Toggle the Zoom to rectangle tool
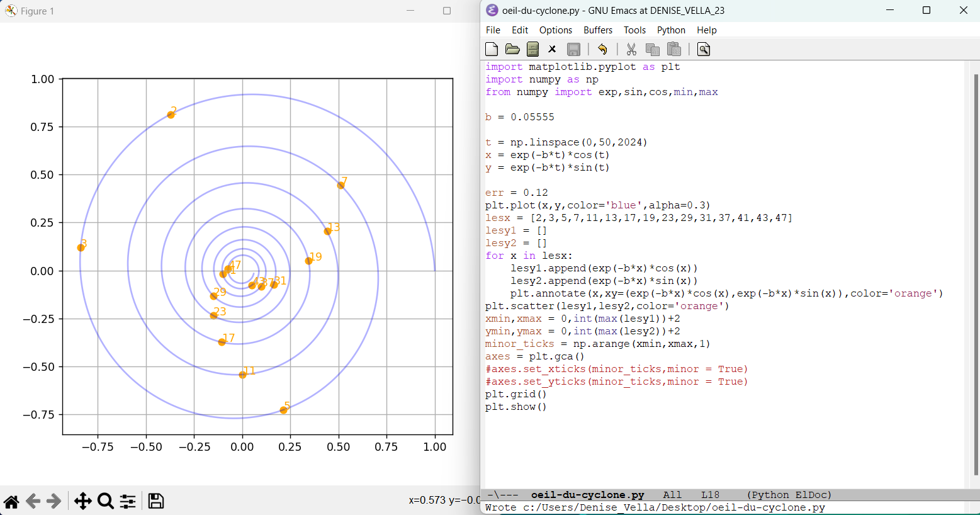This screenshot has height=515, width=980. click(x=105, y=501)
